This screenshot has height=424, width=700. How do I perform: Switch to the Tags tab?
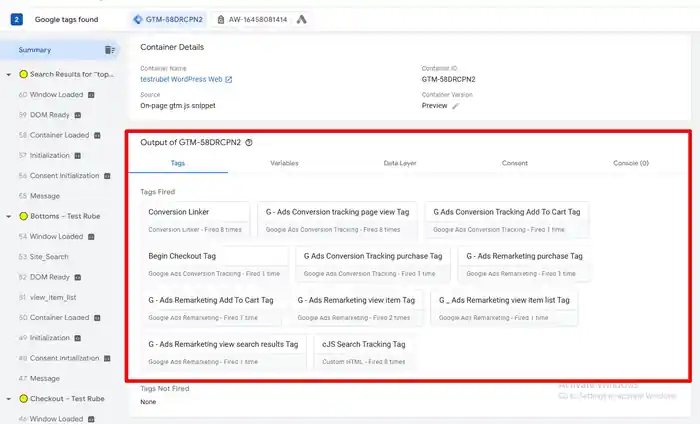click(x=178, y=163)
